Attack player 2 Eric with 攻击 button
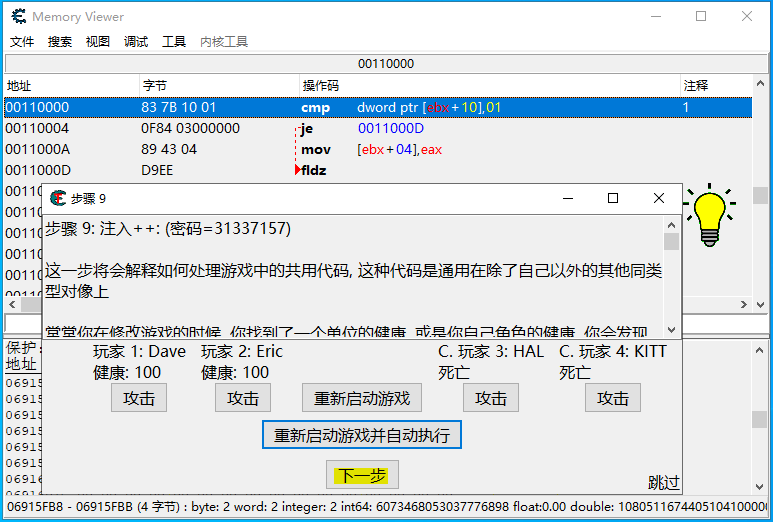 point(243,398)
